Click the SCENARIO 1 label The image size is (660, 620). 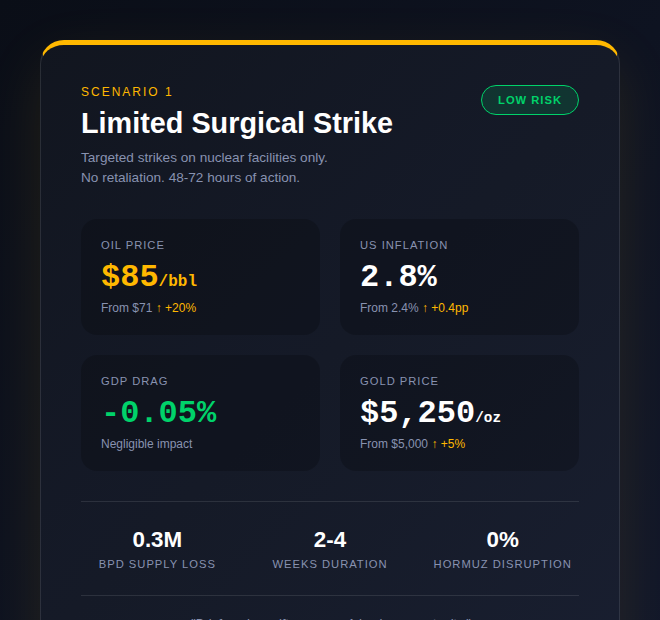(126, 92)
